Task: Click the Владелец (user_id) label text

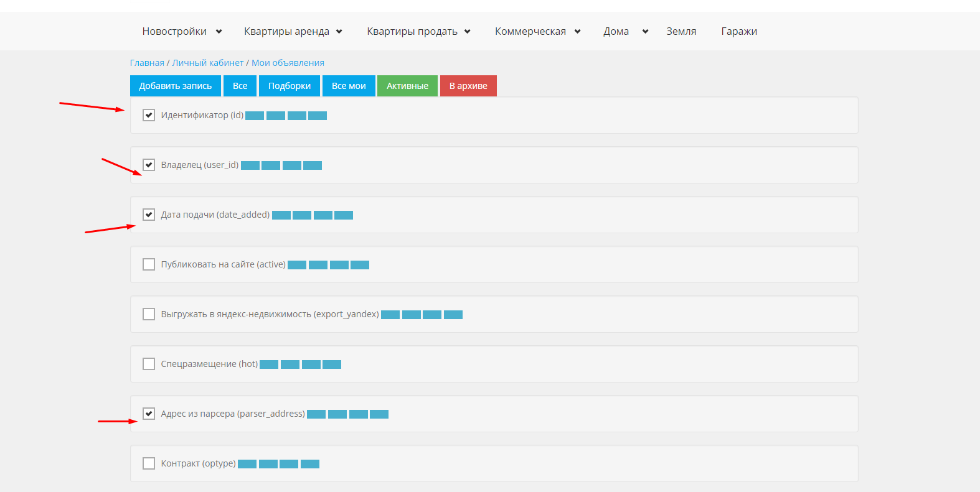Action: click(x=200, y=165)
